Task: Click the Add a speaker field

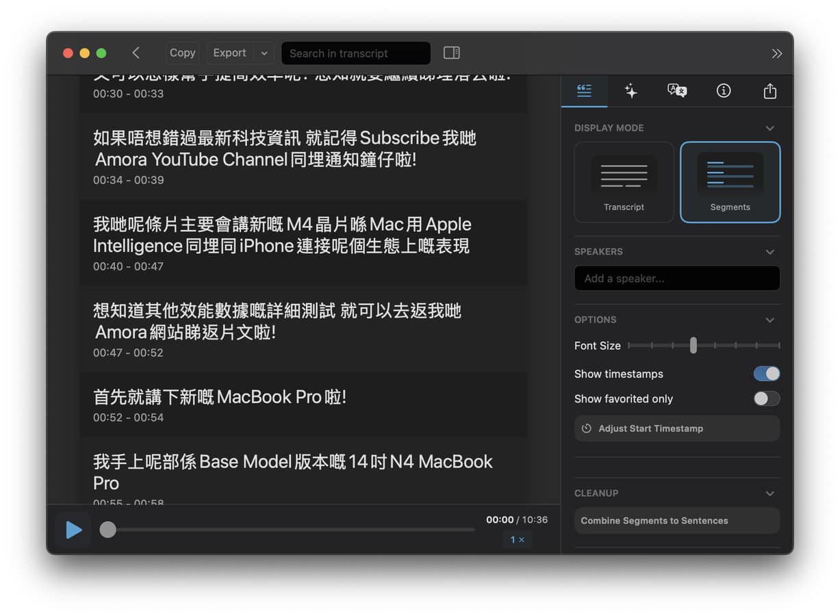Action: [x=676, y=279]
